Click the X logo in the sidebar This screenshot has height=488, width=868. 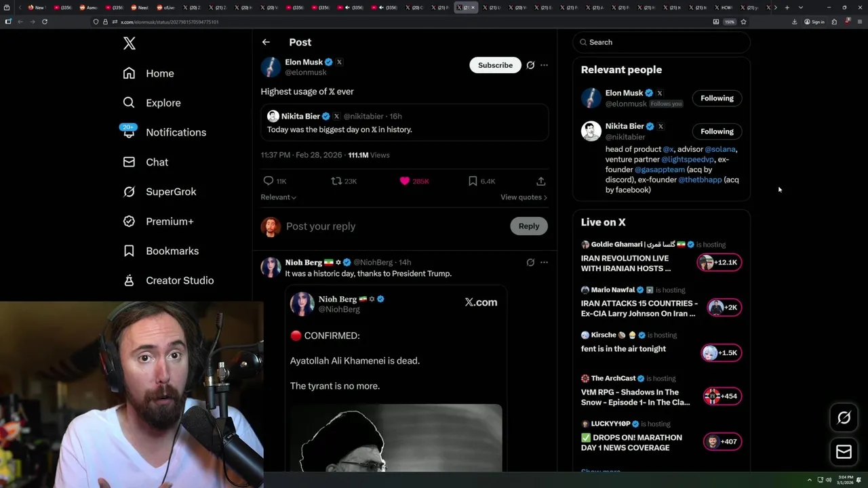(130, 43)
